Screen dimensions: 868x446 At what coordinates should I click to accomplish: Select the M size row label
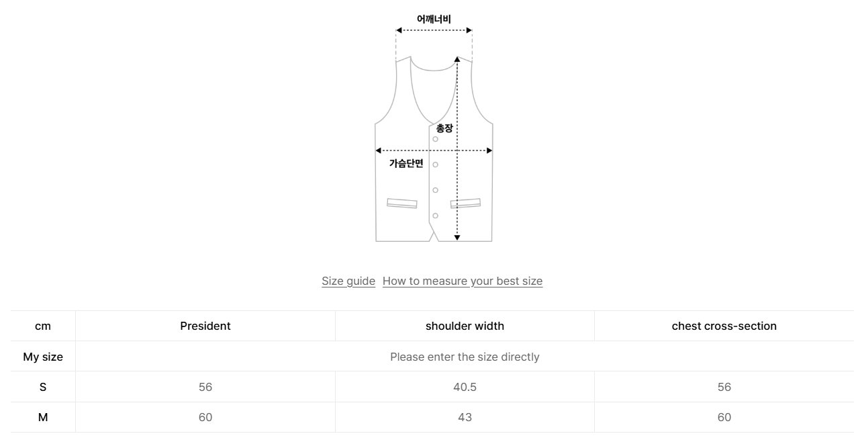pos(43,417)
